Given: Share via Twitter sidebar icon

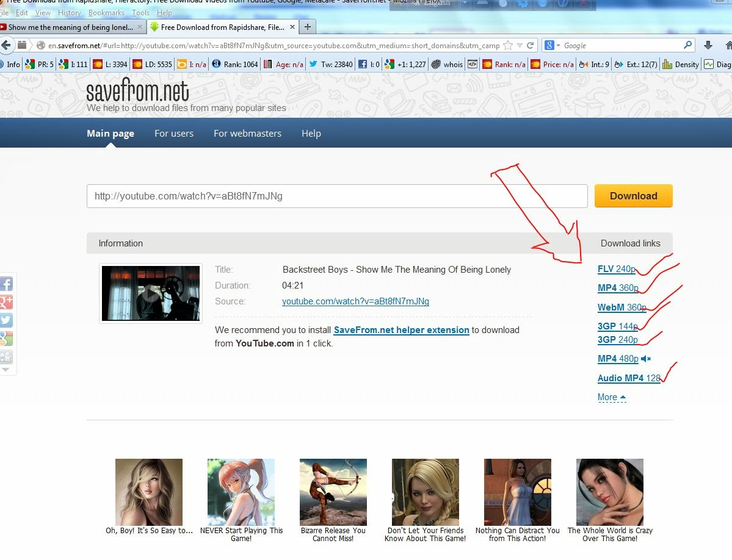Looking at the screenshot, I should (7, 320).
